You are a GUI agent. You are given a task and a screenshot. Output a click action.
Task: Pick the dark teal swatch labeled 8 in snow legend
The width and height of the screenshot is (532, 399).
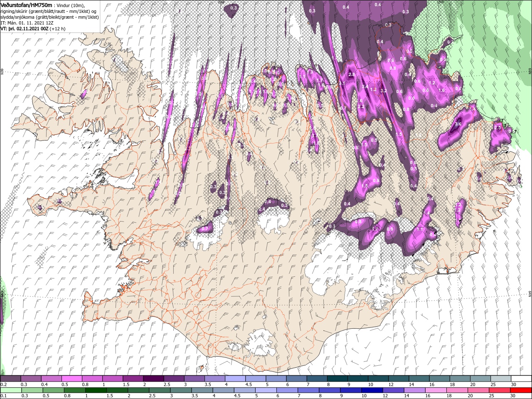337,379
